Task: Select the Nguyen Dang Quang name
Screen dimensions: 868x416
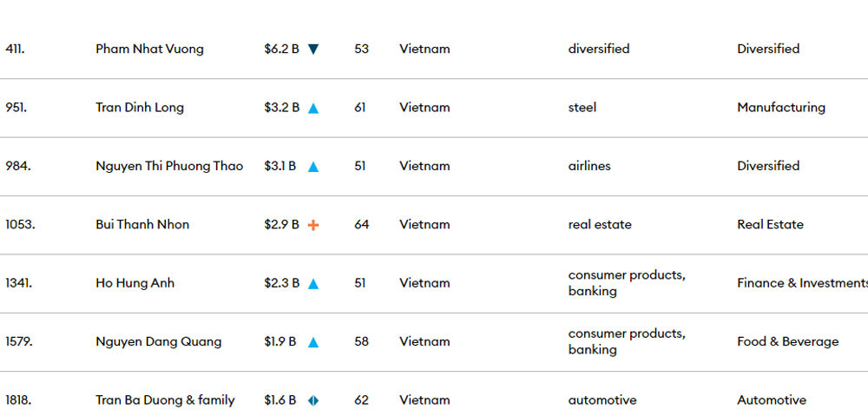Action: [x=158, y=341]
